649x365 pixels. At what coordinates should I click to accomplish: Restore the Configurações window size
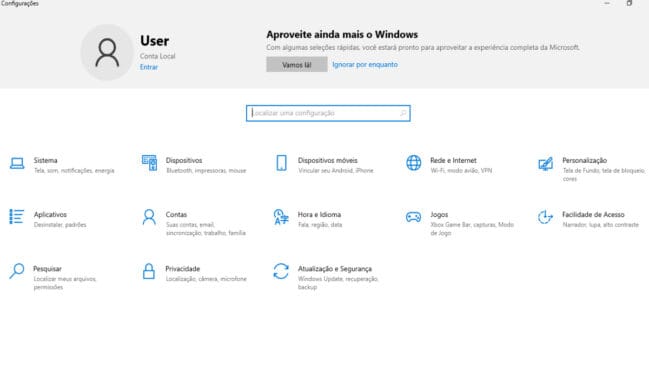(x=629, y=3)
